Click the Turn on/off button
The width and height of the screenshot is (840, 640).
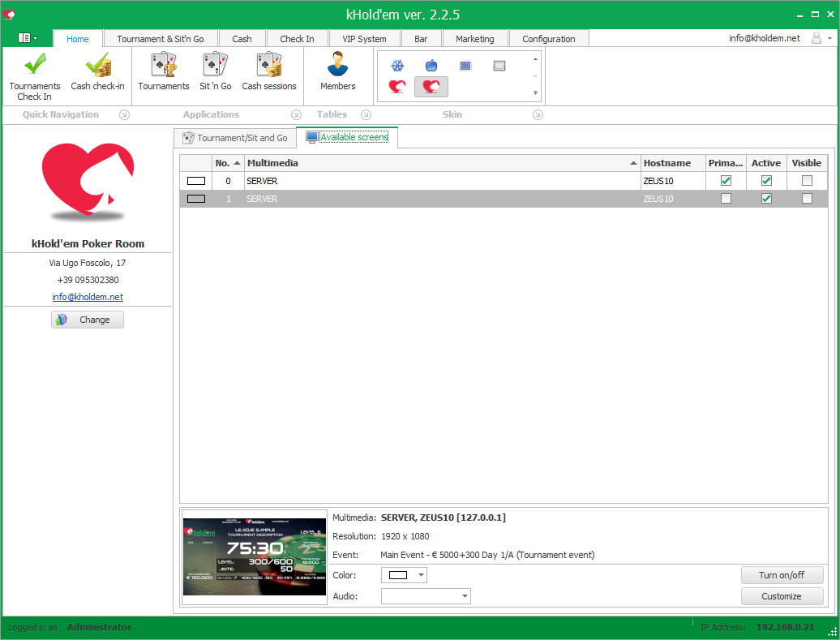click(782, 575)
